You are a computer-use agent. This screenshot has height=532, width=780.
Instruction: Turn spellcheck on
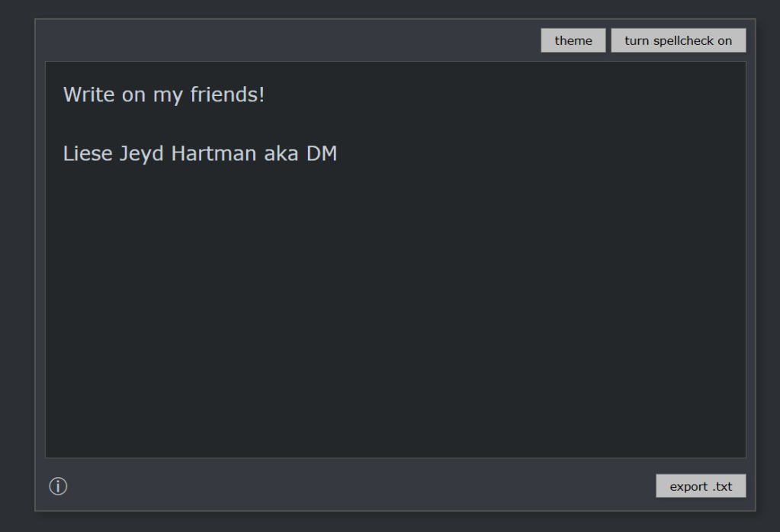pyautogui.click(x=678, y=40)
